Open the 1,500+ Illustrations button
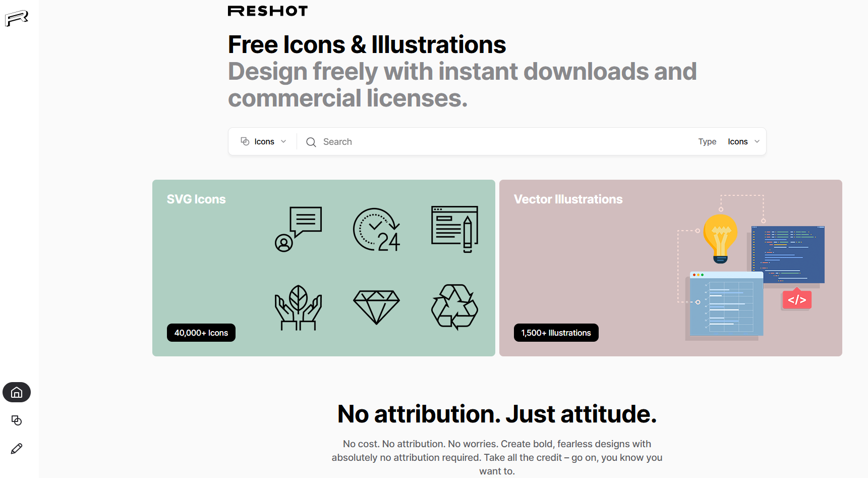This screenshot has height=478, width=868. click(556, 333)
